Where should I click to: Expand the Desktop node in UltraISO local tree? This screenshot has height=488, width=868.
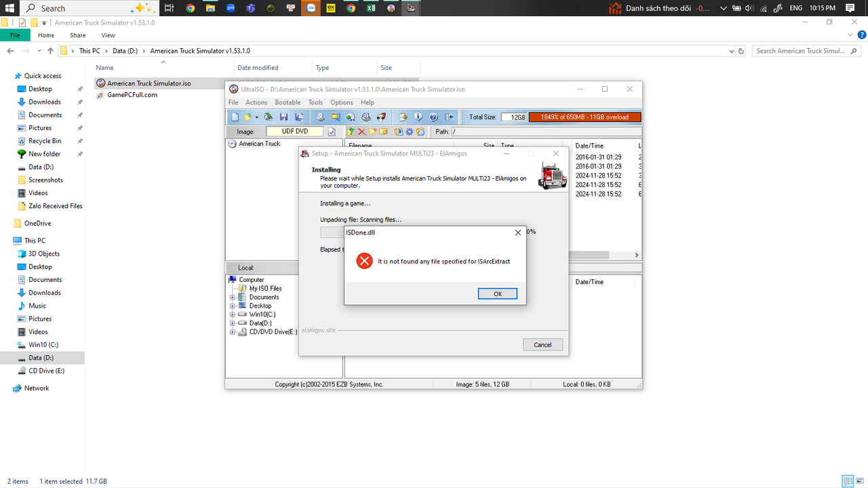point(233,306)
